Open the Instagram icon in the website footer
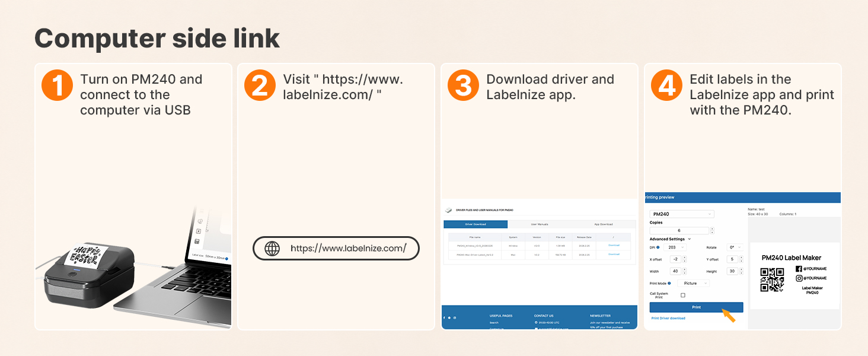 point(455,318)
